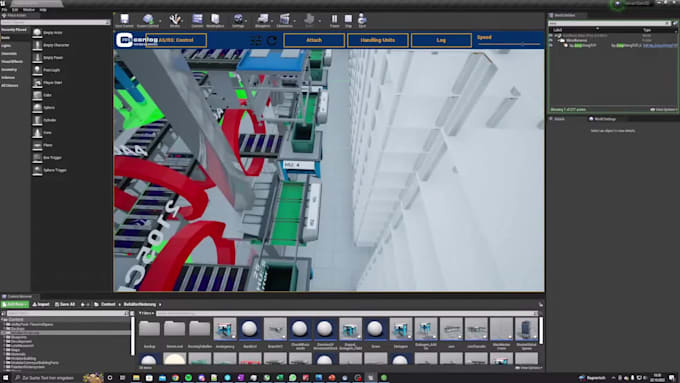Click Save All in Content Browser
Image resolution: width=680 pixels, height=383 pixels.
pyautogui.click(x=65, y=304)
